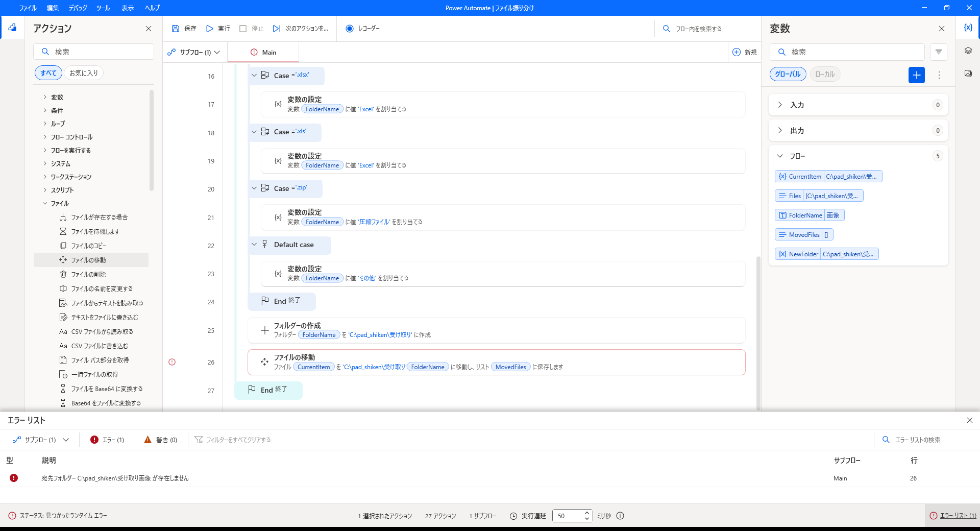
Task: Run next action (次のアクションを...) button
Action: (x=301, y=29)
